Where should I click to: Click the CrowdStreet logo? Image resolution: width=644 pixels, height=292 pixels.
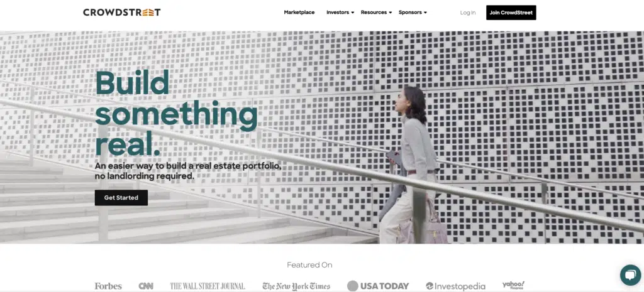click(x=121, y=13)
